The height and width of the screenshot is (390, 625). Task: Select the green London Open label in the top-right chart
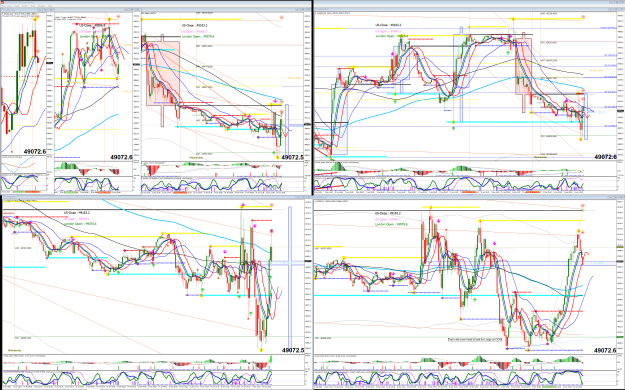tap(392, 36)
